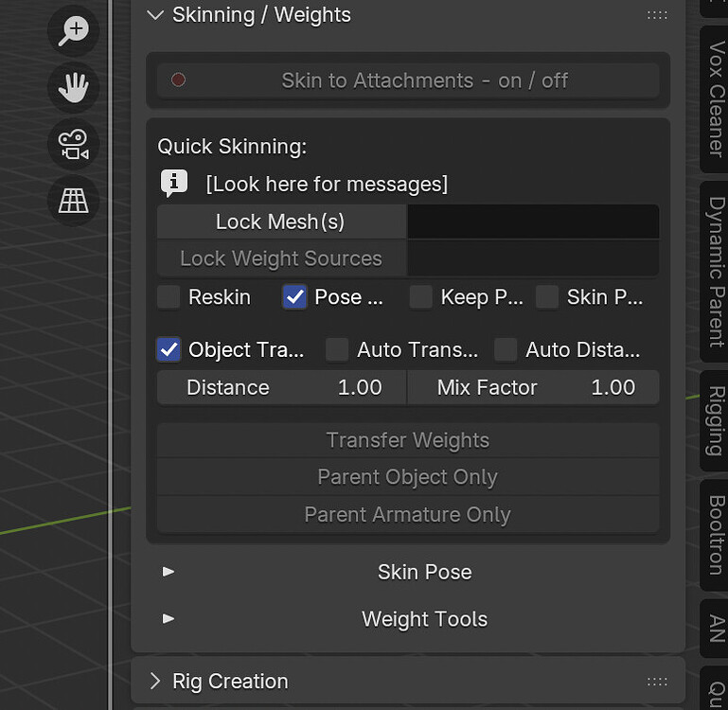Enable the Keep P... checkbox
Viewport: 728px width, 710px height.
[x=421, y=297]
